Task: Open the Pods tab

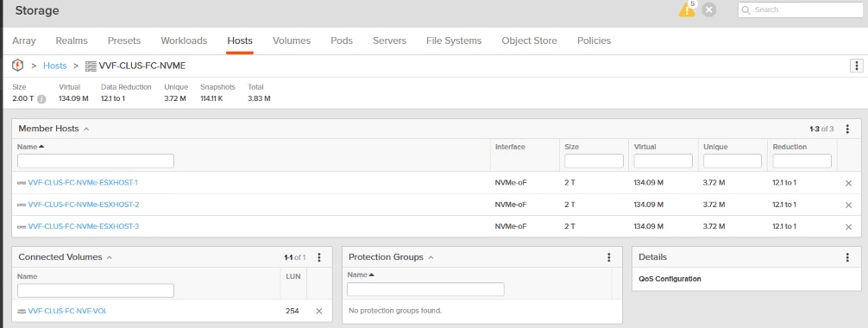Action: [x=342, y=41]
